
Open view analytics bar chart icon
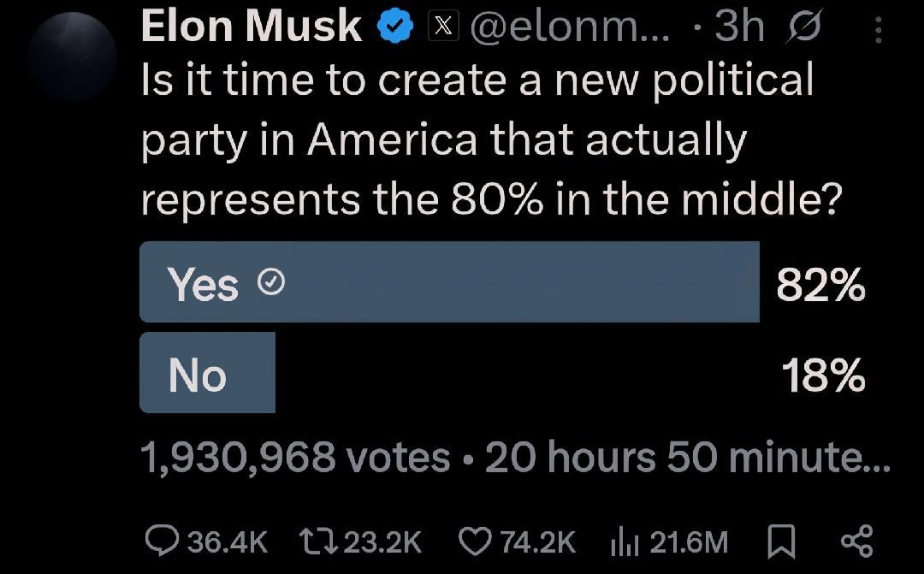coord(625,541)
